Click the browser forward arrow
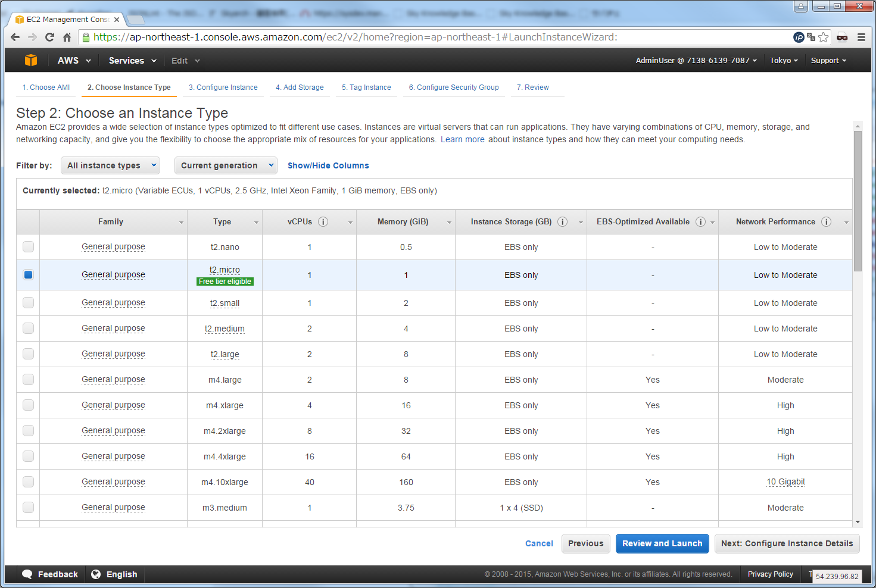 33,37
